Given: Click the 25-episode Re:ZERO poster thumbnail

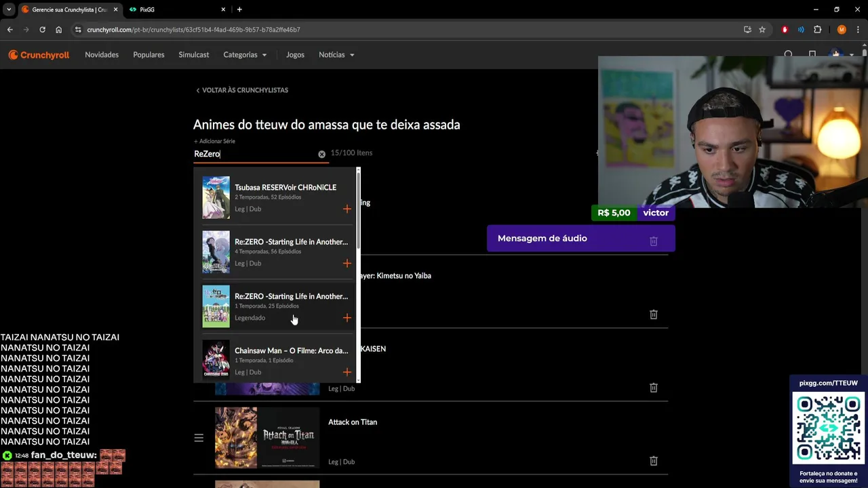Looking at the screenshot, I should click(216, 306).
